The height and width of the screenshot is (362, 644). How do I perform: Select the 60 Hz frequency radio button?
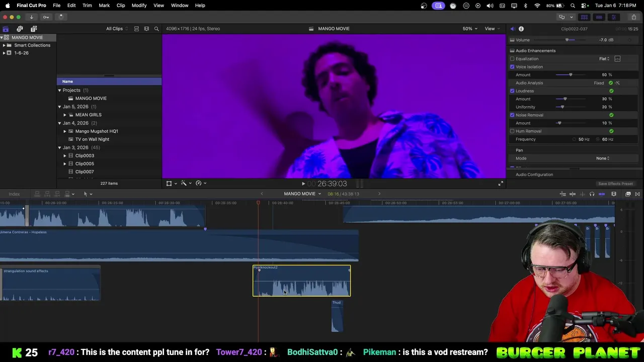click(598, 139)
